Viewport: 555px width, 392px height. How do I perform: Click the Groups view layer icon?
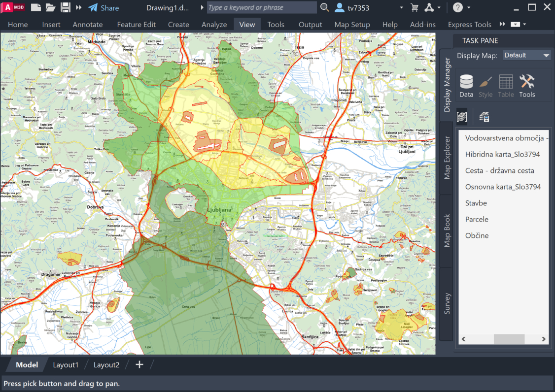462,117
